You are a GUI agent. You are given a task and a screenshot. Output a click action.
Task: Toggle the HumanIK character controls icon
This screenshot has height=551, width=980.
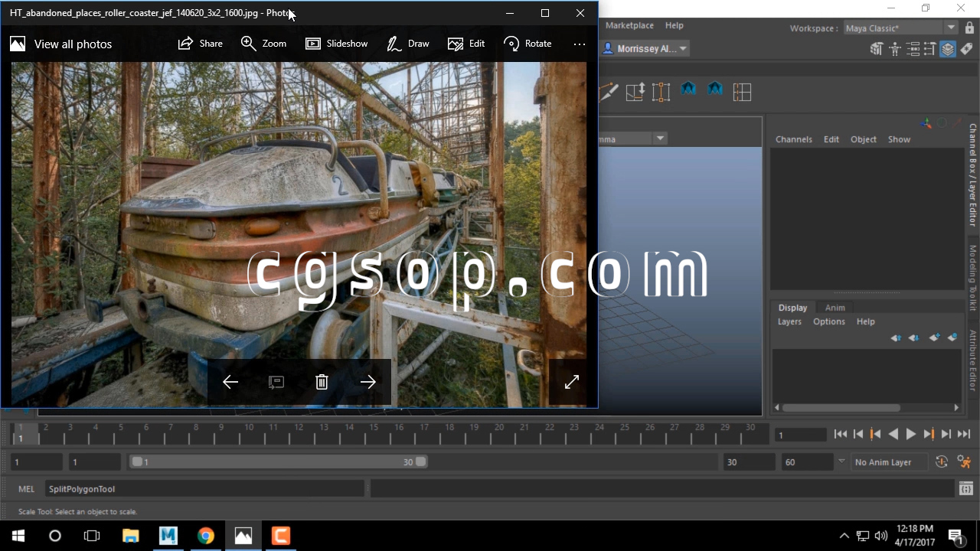tap(894, 49)
